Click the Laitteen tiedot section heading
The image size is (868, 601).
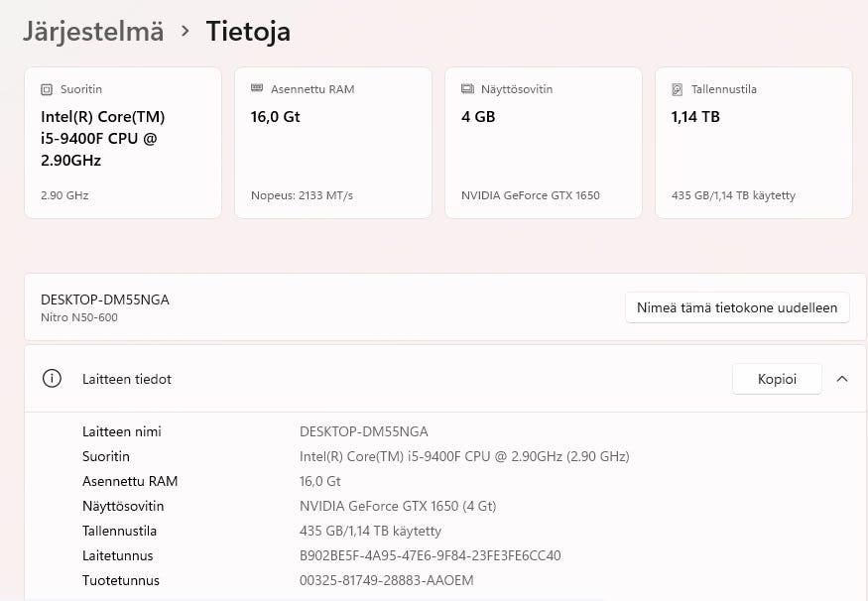tap(127, 379)
